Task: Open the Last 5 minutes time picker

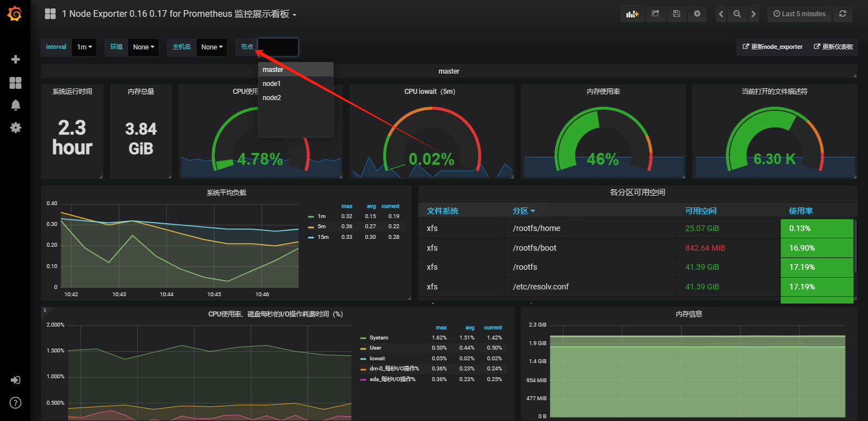Action: click(799, 14)
